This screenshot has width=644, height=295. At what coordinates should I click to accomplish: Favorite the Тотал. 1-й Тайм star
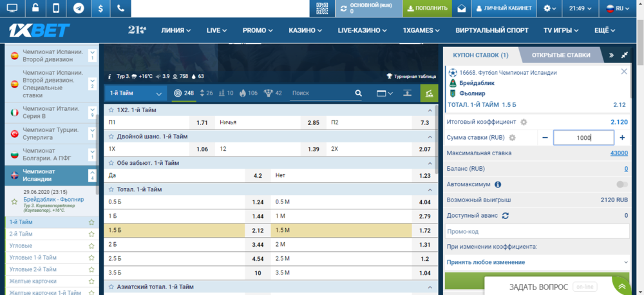tap(111, 189)
